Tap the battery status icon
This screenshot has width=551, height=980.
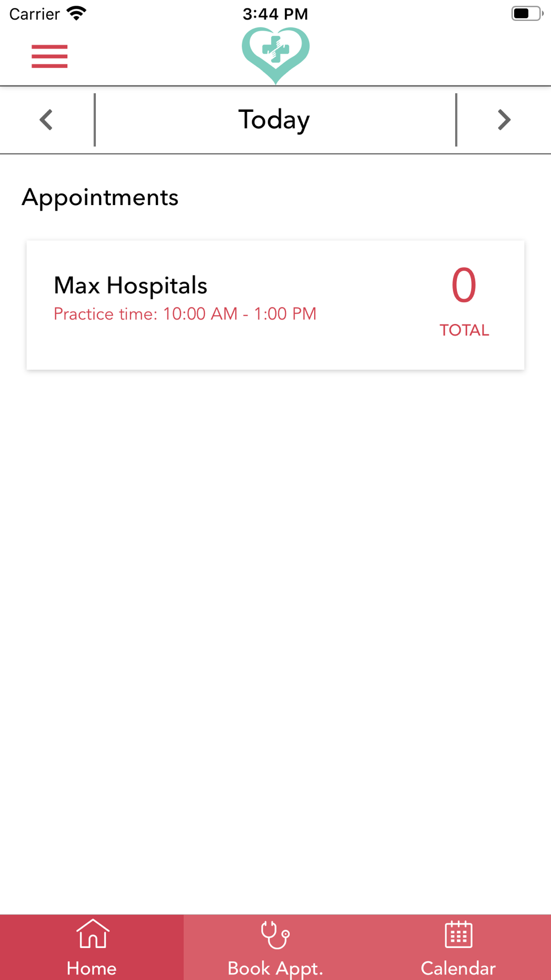click(x=527, y=13)
